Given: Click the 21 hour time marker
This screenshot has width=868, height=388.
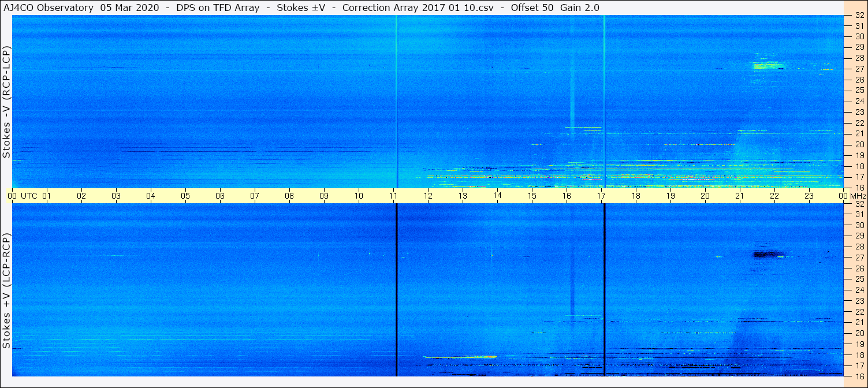Looking at the screenshot, I should click(740, 196).
